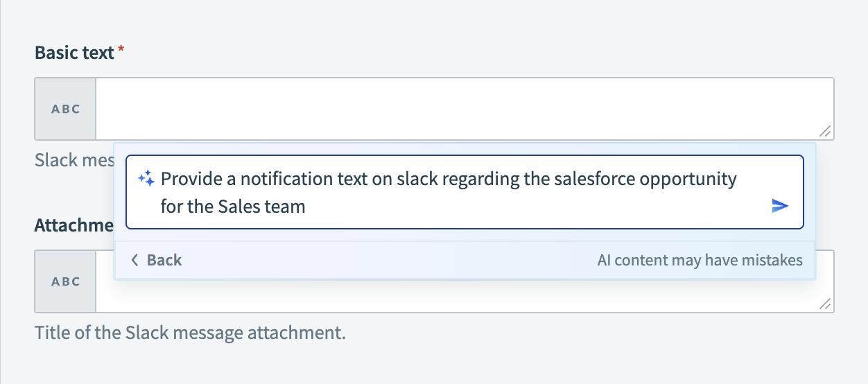
Task: Click the AI sparkle icon in prompt box
Action: [x=146, y=179]
